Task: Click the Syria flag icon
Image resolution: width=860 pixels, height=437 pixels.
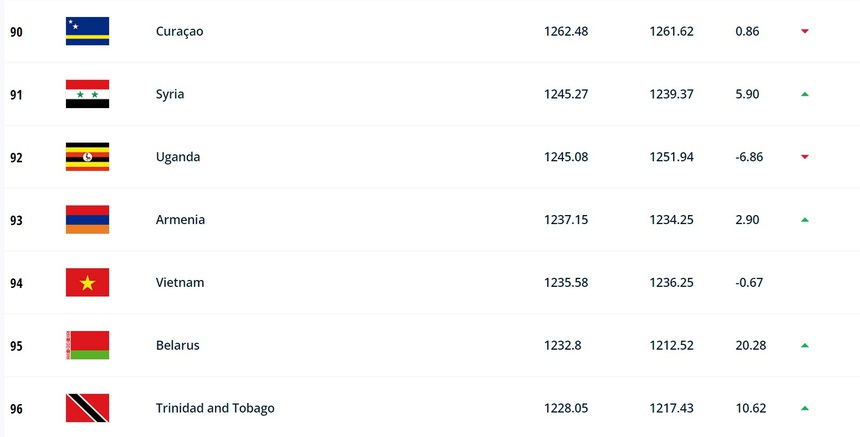Action: [x=87, y=94]
